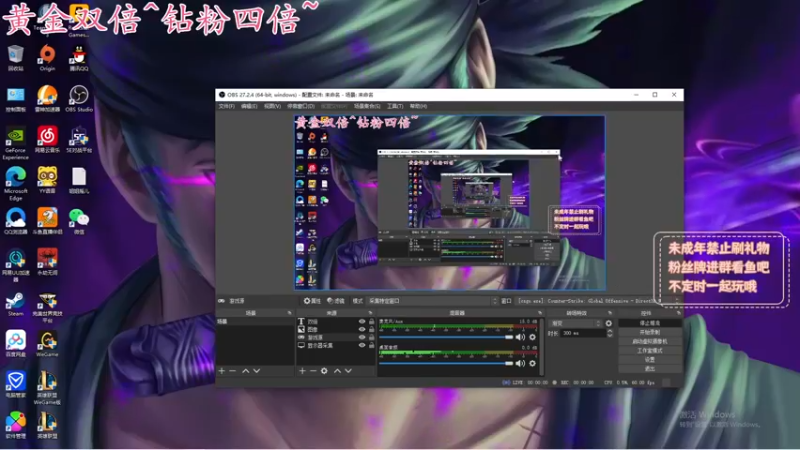Screen dimensions: 800x450
Task: Remove the selected scene with minus icon
Action: coord(233,371)
